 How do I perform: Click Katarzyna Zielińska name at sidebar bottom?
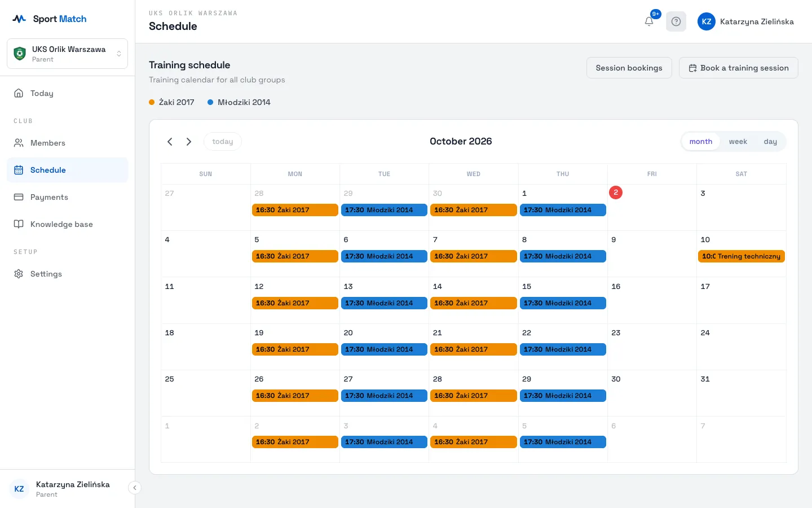(x=73, y=484)
